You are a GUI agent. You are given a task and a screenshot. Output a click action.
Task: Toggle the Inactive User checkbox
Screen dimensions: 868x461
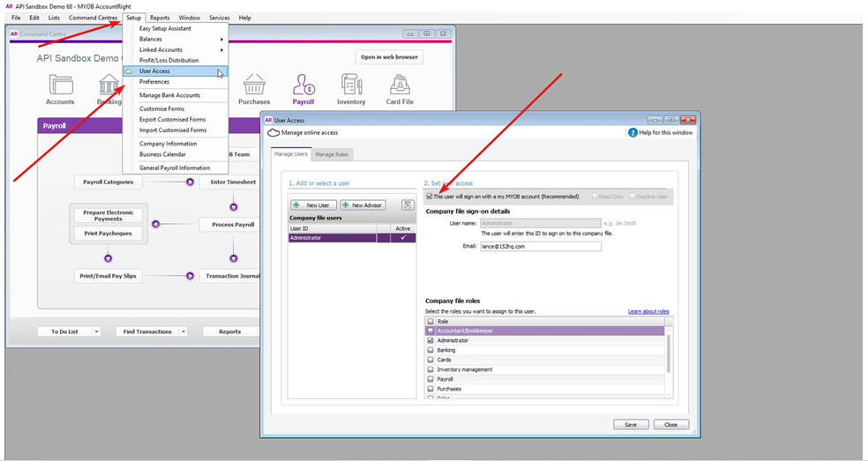coord(632,197)
